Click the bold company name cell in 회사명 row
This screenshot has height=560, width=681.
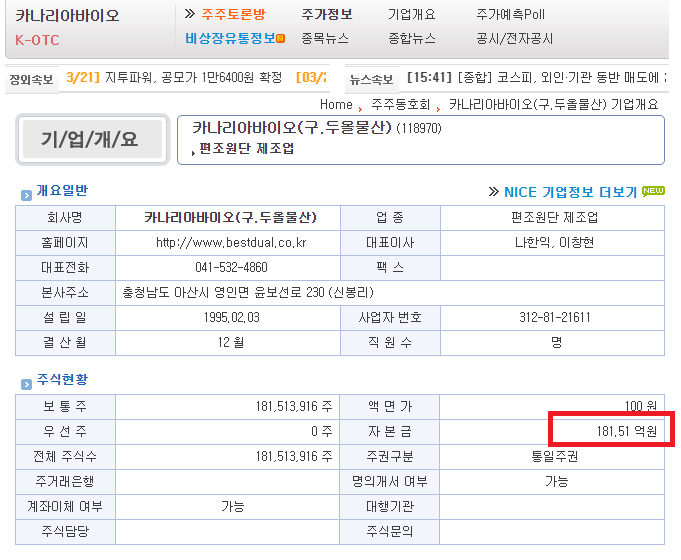click(230, 217)
